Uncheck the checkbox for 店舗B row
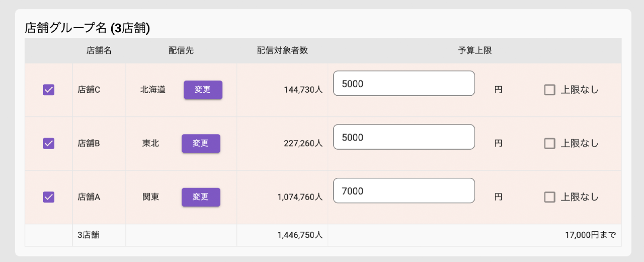644x262 pixels. [49, 144]
